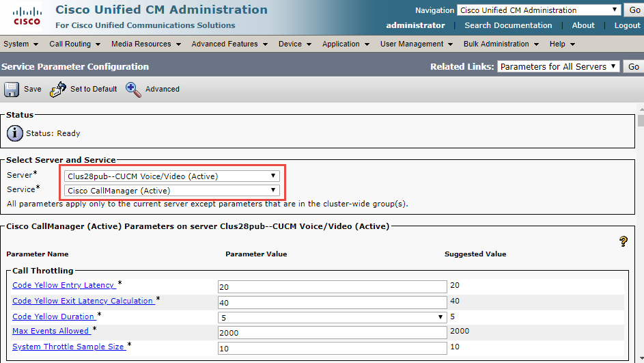Click the 'Status: Ready' text
The height and width of the screenshot is (363, 644).
[x=53, y=133]
